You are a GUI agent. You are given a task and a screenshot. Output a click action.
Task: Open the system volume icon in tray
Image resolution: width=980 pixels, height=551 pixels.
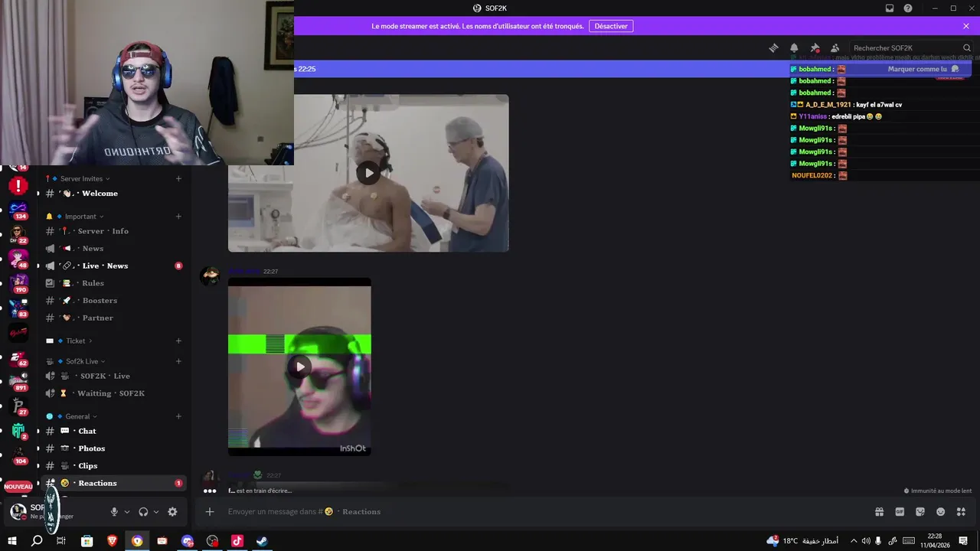867,541
